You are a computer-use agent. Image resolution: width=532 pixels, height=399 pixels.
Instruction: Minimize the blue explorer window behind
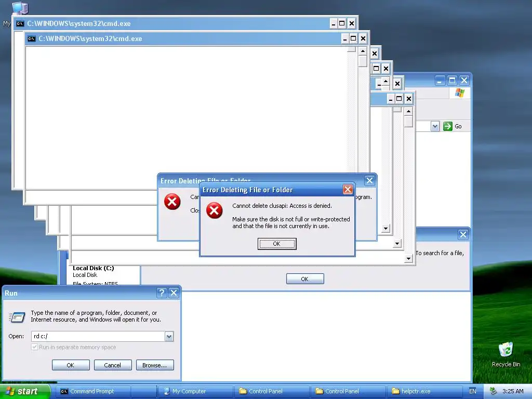[440, 81]
